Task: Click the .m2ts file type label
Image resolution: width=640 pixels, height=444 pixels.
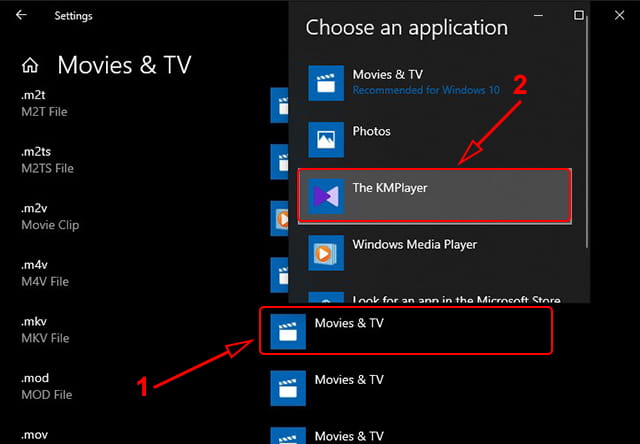Action: tap(36, 152)
